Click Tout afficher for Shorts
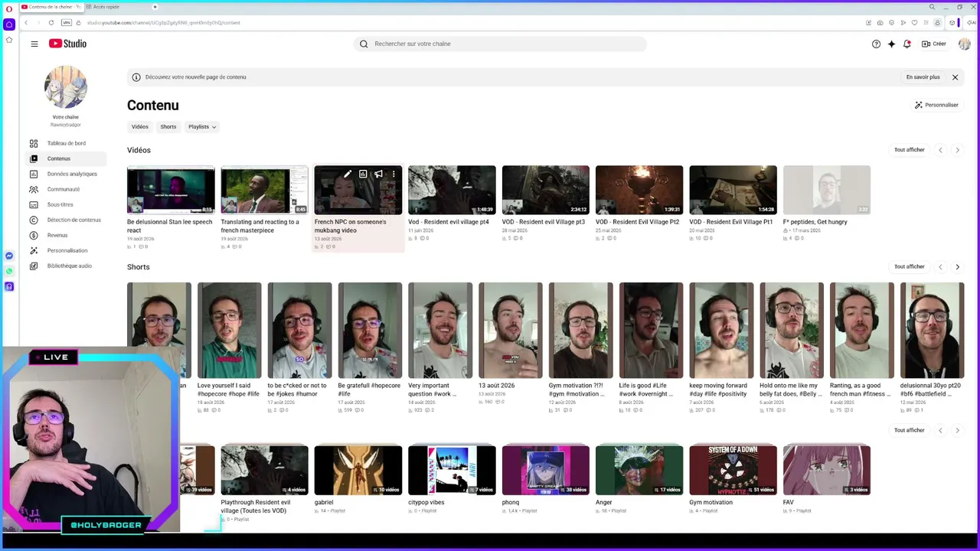 [x=910, y=267]
